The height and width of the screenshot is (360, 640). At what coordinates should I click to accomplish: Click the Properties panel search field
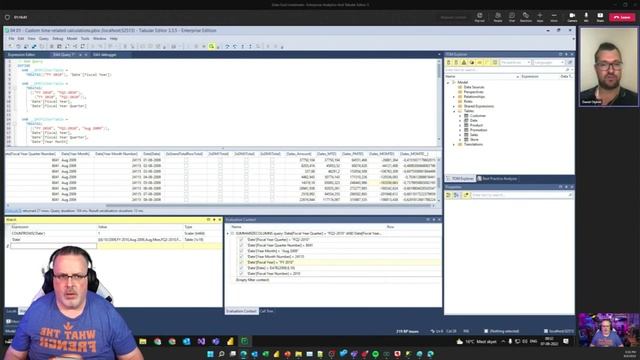522,195
